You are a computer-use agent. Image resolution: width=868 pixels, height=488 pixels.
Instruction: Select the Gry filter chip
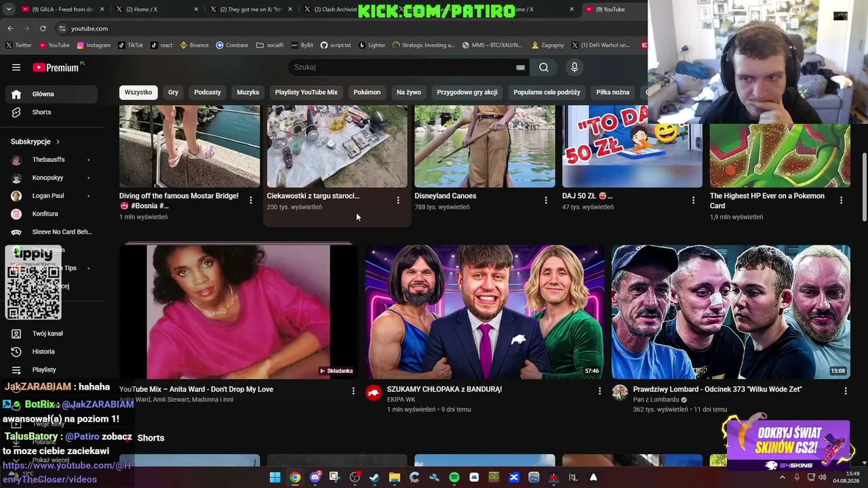coord(174,92)
